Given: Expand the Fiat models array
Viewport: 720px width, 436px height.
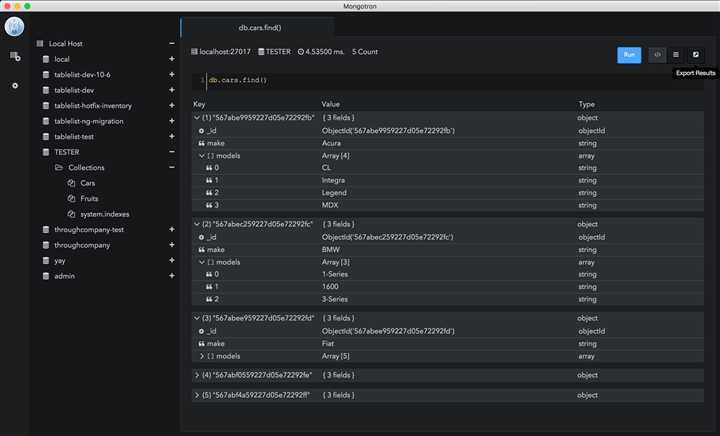Looking at the screenshot, I should [202, 356].
